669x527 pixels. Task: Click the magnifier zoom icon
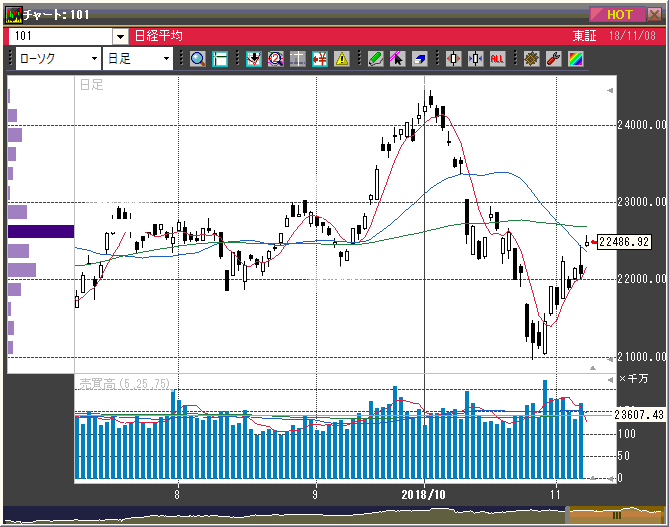[x=197, y=59]
